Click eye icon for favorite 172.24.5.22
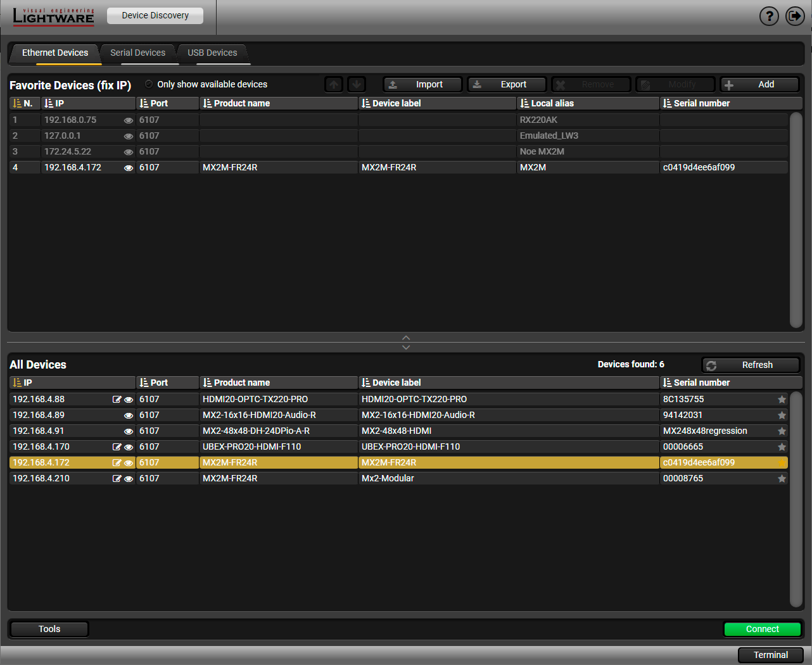The height and width of the screenshot is (665, 812). pyautogui.click(x=129, y=152)
